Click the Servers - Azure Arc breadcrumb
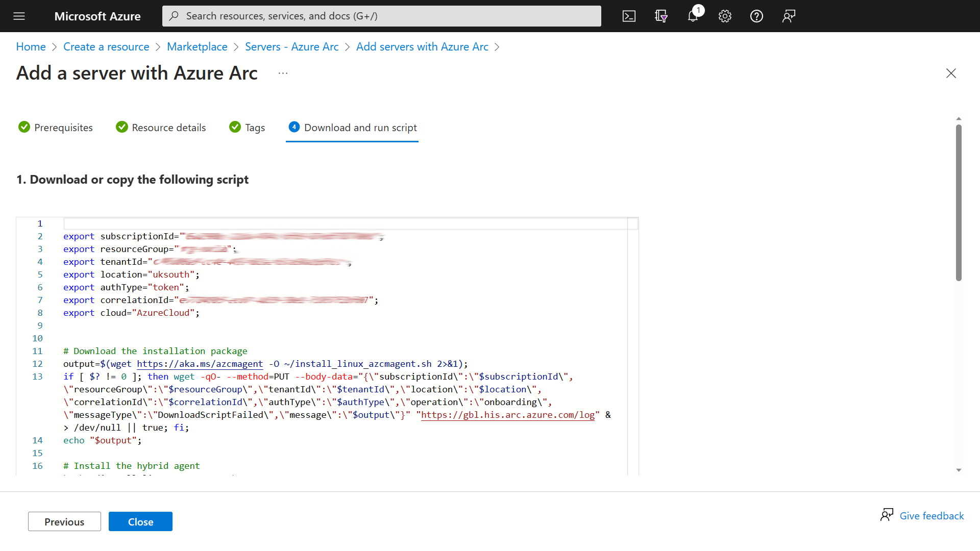980x551 pixels. [x=291, y=46]
